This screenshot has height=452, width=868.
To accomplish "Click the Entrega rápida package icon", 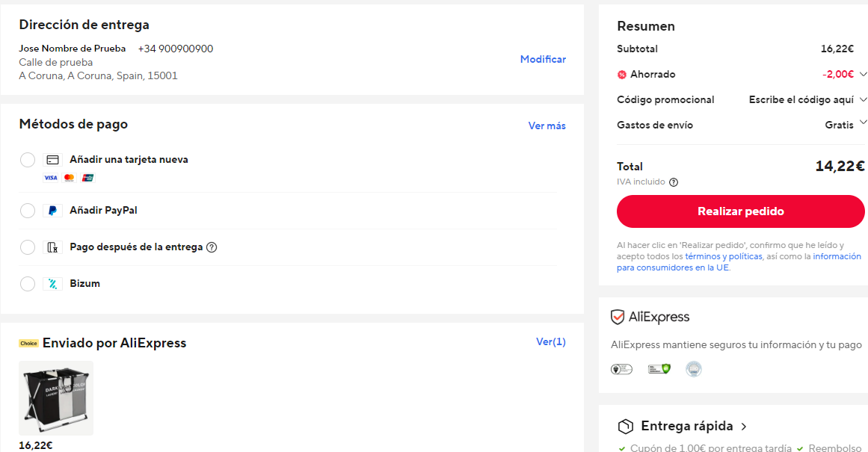I will (x=626, y=427).
